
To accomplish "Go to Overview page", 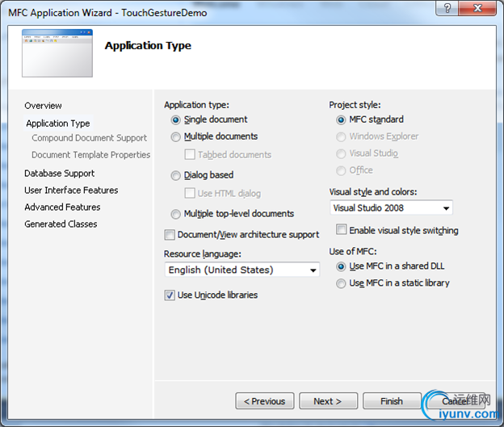I will (x=43, y=106).
